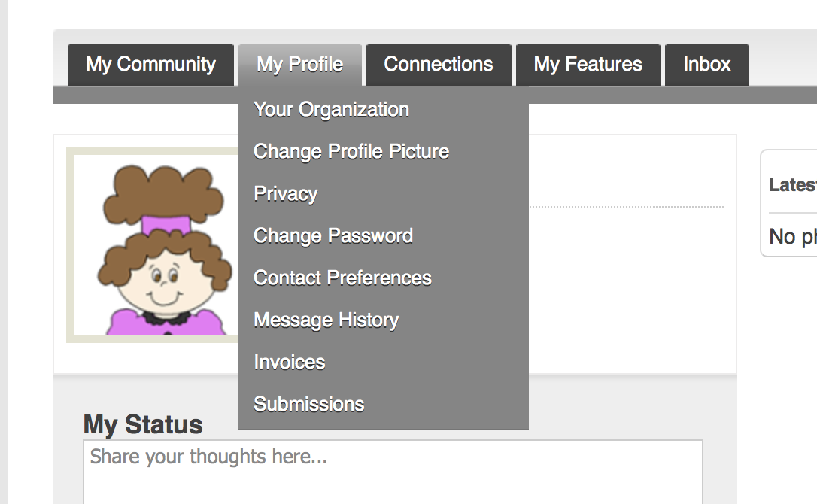
Task: Open the My Features tab
Action: (x=588, y=65)
